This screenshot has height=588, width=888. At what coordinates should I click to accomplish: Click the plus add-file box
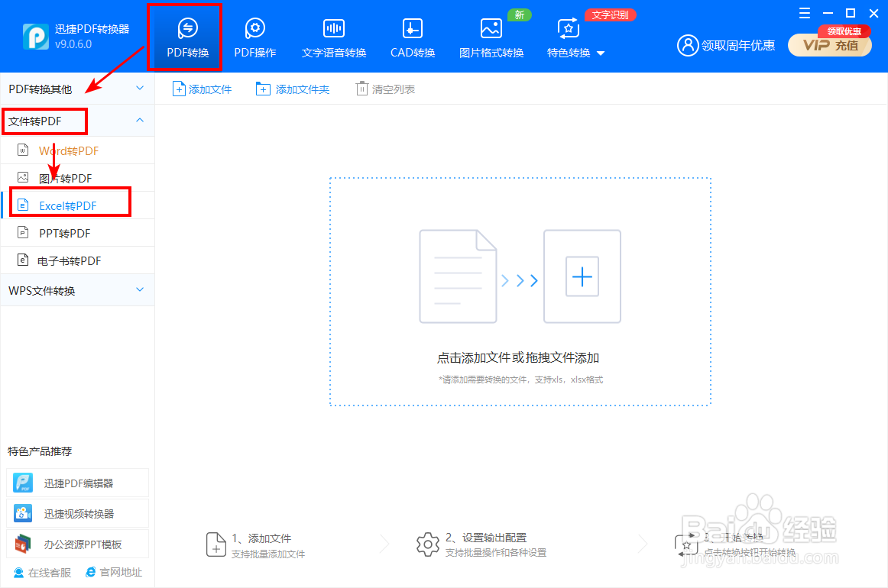tap(582, 276)
